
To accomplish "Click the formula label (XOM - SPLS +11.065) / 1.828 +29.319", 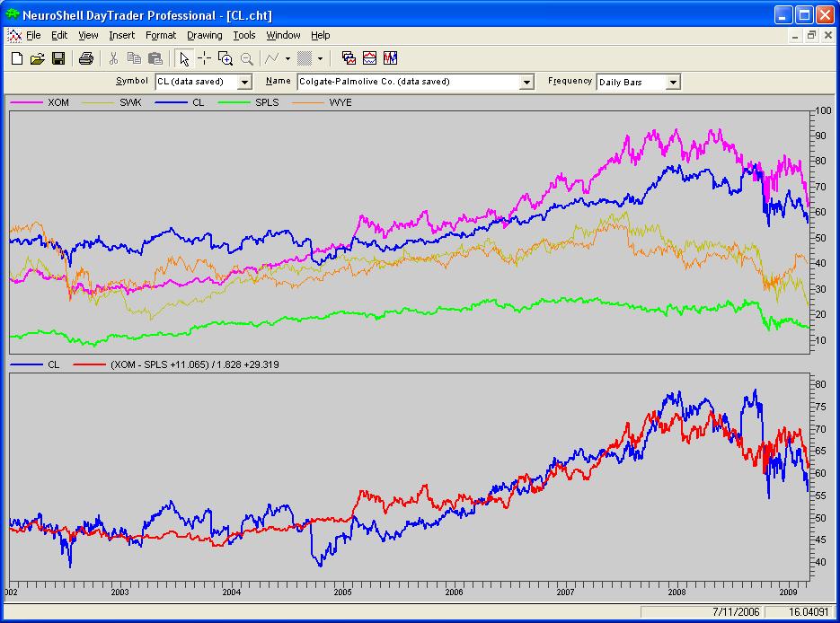I will pyautogui.click(x=194, y=364).
